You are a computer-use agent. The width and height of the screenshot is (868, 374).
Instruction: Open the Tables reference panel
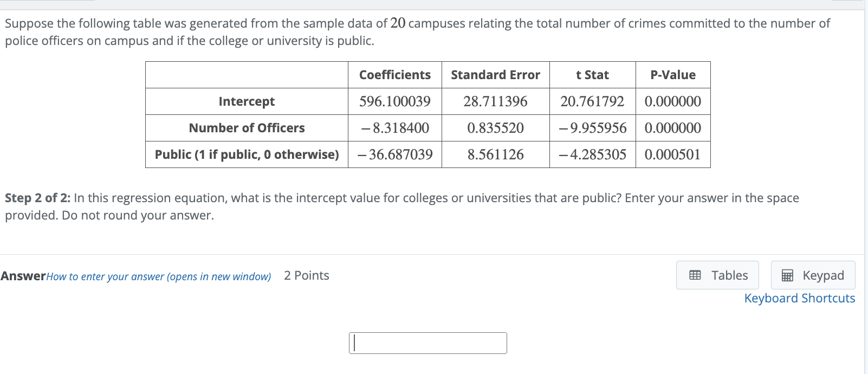[717, 275]
